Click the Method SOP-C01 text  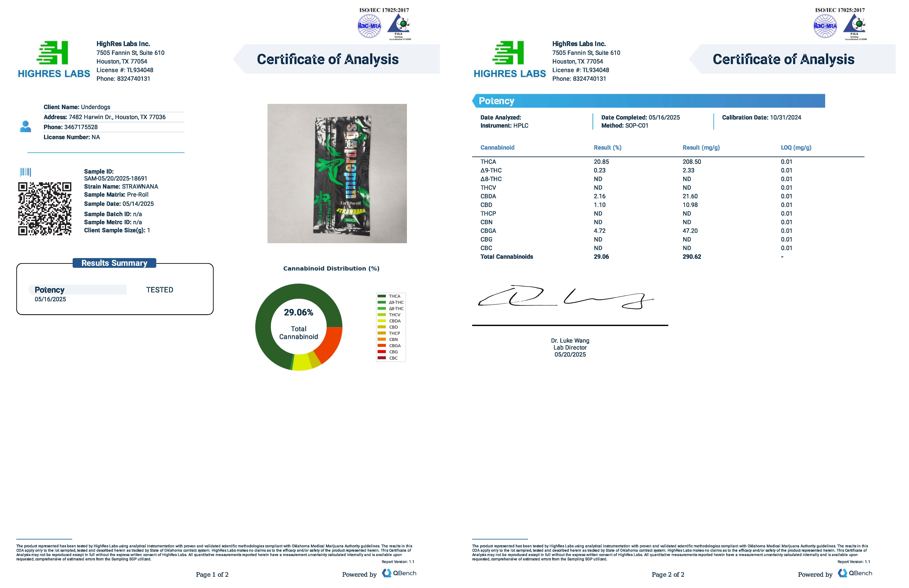click(x=625, y=126)
